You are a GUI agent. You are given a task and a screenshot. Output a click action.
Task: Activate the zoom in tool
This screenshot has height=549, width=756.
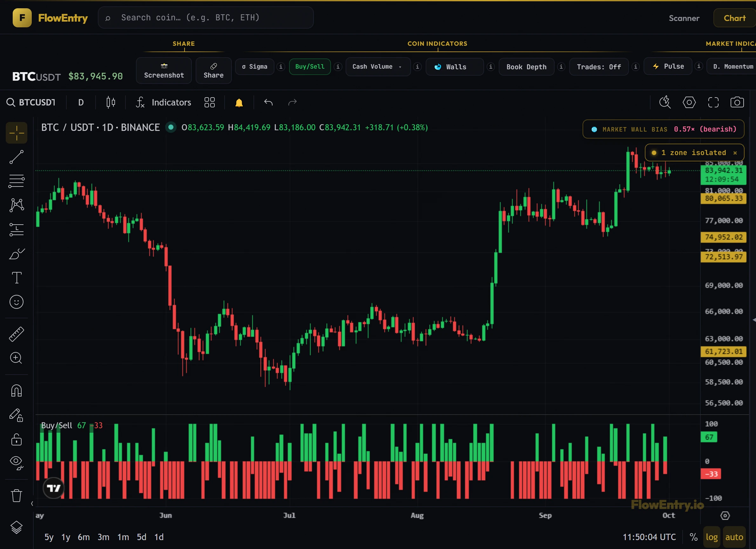16,358
